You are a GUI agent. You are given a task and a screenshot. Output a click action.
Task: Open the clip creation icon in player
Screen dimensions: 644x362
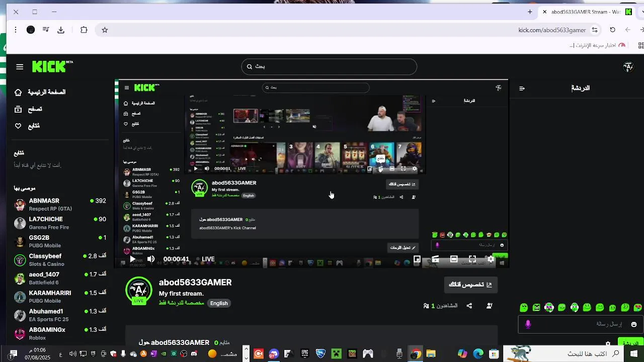pos(436,259)
